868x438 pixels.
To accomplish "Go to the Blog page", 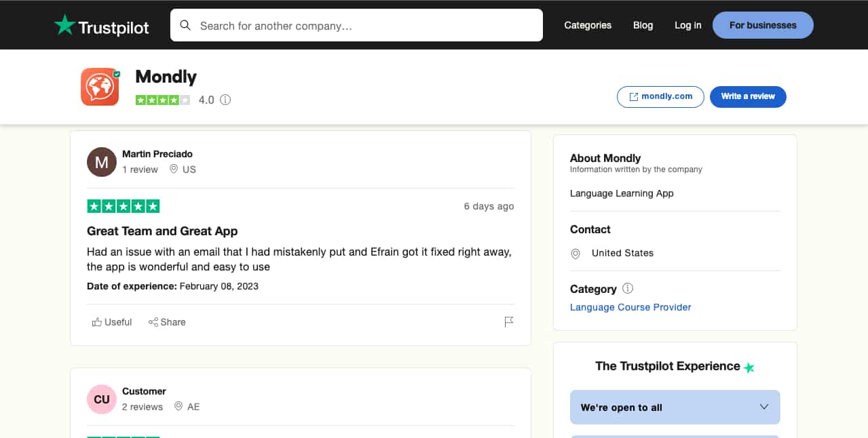I will pos(643,25).
